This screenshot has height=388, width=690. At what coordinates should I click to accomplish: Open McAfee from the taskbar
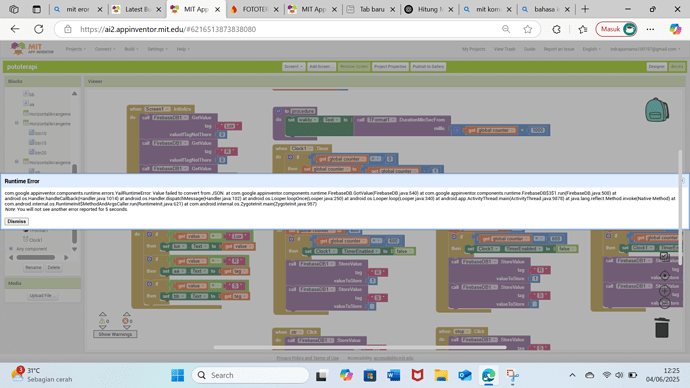pos(417,375)
